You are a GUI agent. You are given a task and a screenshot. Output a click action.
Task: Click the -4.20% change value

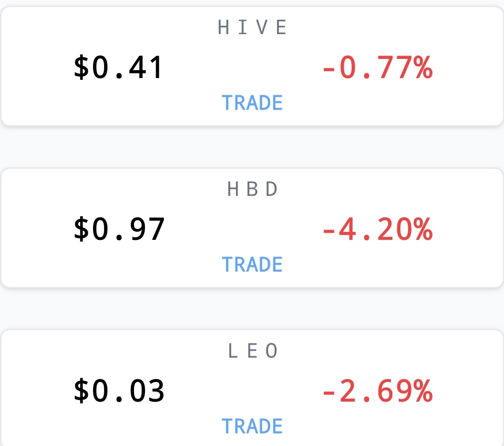click(378, 229)
